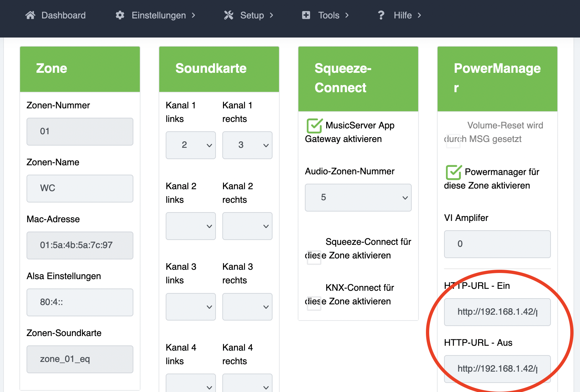Image resolution: width=580 pixels, height=392 pixels.
Task: Click the chevron next to Hilfe
Action: 419,15
